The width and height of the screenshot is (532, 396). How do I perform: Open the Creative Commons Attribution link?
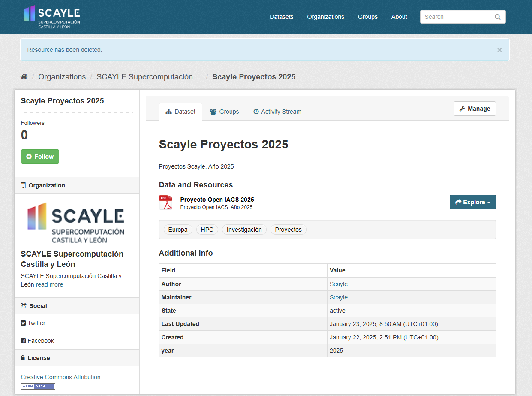click(x=61, y=377)
